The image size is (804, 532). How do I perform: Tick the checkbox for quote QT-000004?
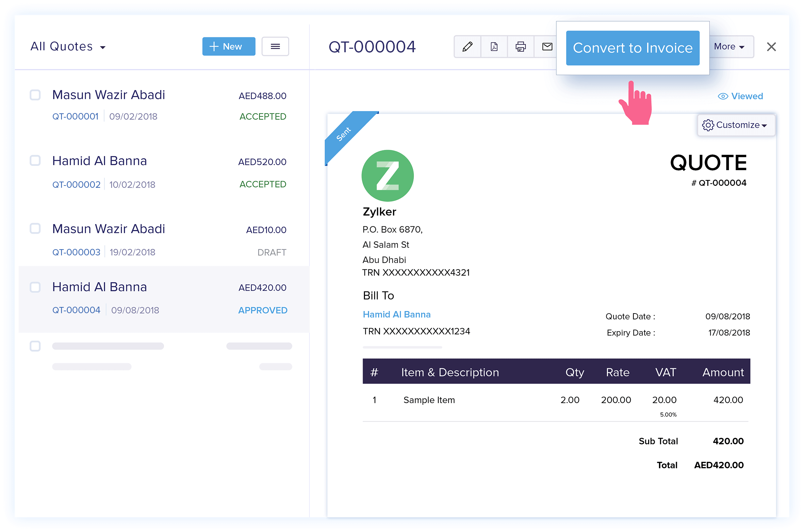35,287
